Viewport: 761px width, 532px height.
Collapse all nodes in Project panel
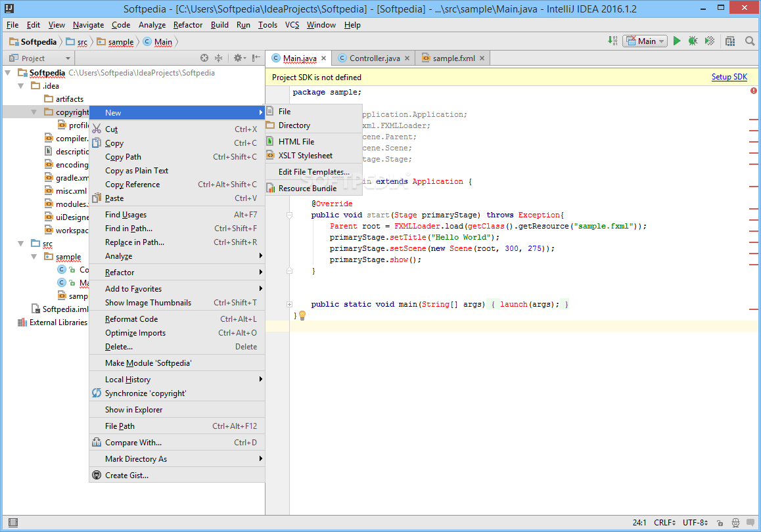pos(219,58)
